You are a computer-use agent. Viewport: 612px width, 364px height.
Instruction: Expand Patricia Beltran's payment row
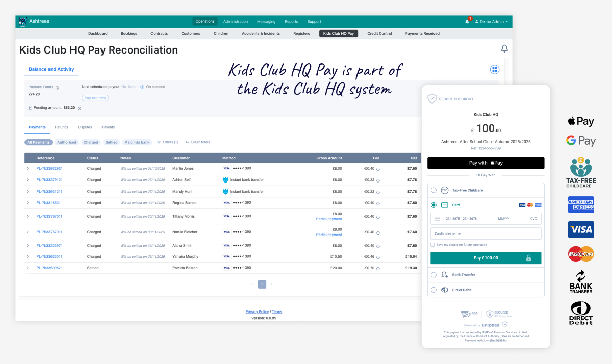tap(28, 268)
